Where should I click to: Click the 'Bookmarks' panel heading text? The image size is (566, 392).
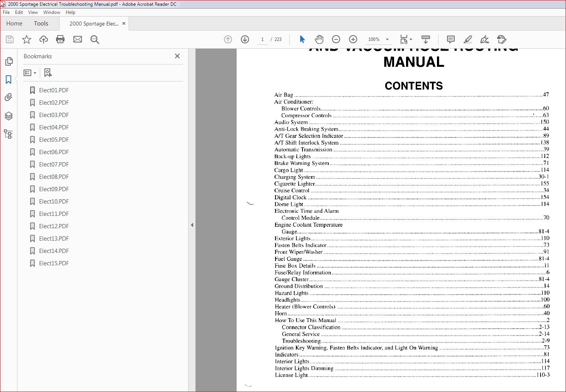point(37,56)
